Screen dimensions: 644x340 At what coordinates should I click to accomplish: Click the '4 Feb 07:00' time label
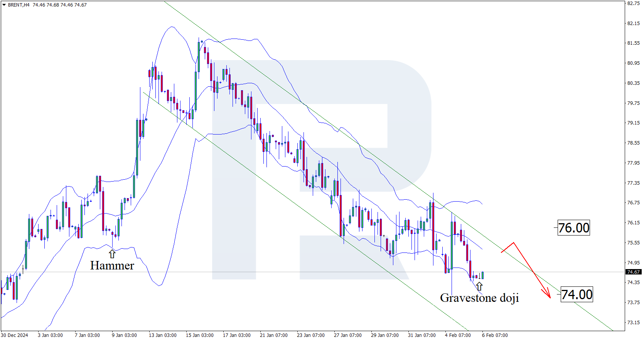point(458,335)
